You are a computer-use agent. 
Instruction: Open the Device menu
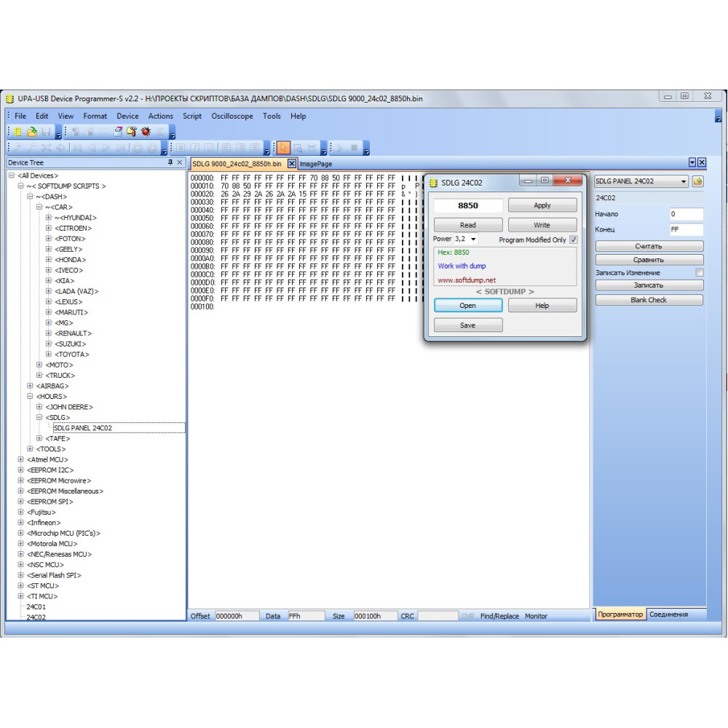[x=127, y=116]
